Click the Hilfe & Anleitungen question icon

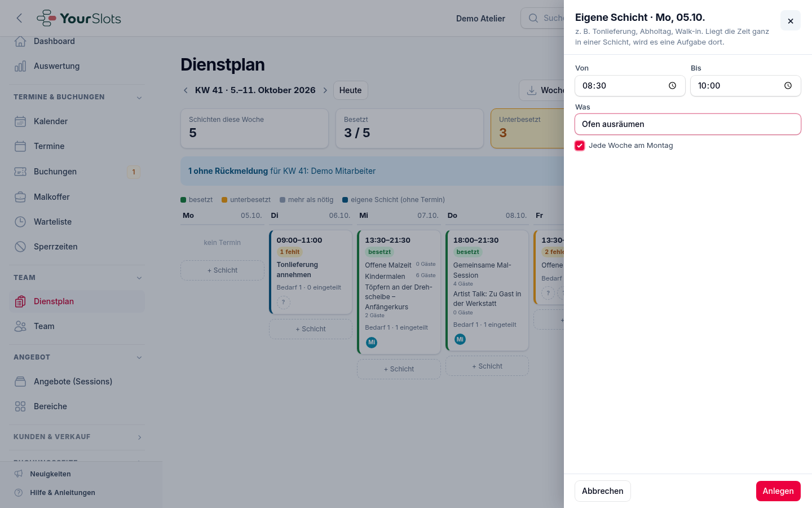pyautogui.click(x=19, y=493)
